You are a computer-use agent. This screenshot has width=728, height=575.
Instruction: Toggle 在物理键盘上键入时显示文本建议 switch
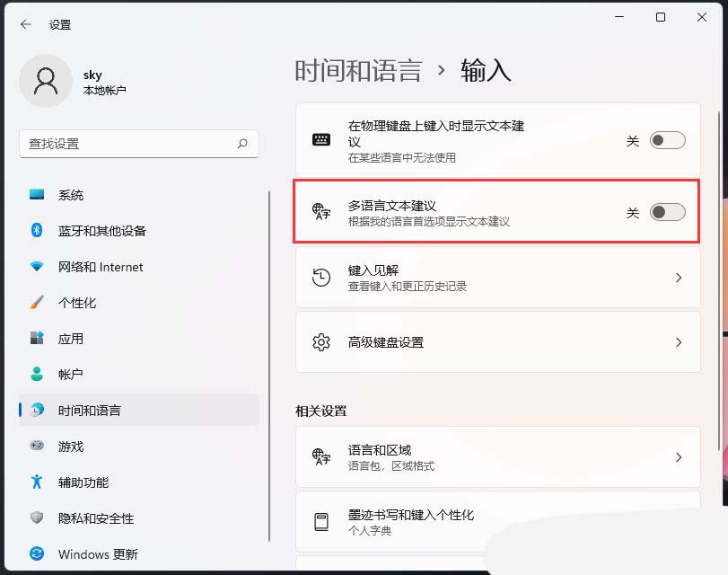(x=667, y=140)
